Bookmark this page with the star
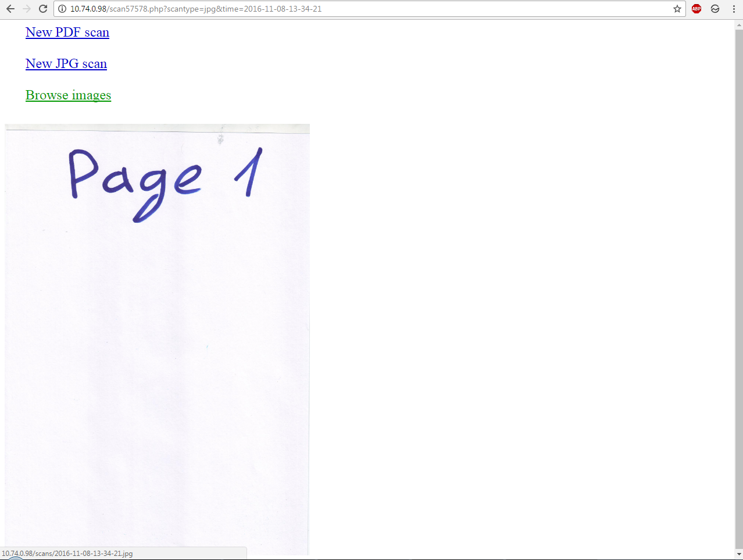Screen dimensions: 743x560 point(677,9)
